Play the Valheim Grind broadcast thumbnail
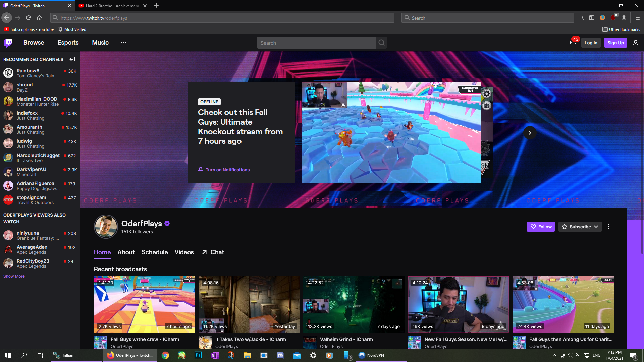Image resolution: width=644 pixels, height=362 pixels. [x=354, y=304]
